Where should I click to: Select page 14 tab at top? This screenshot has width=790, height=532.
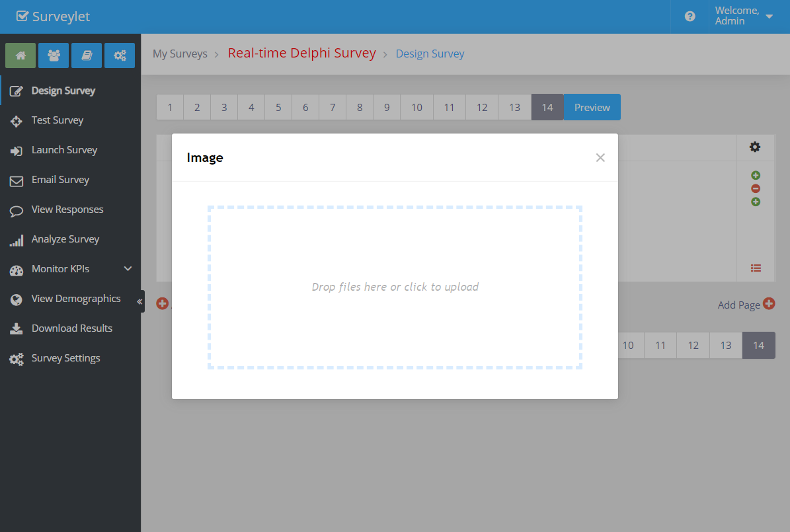click(x=547, y=107)
